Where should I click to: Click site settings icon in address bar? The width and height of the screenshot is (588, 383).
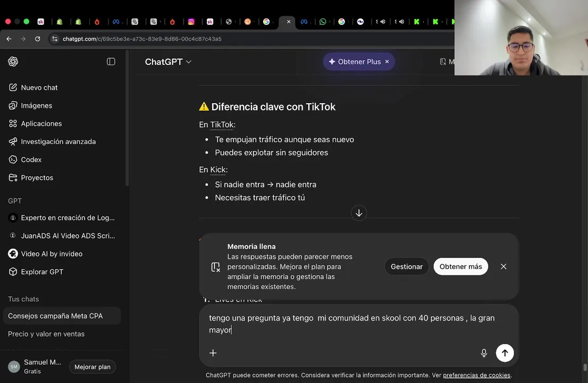point(55,39)
